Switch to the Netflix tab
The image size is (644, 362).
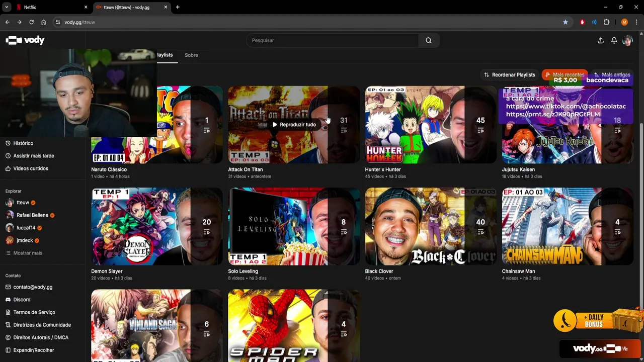tap(50, 7)
